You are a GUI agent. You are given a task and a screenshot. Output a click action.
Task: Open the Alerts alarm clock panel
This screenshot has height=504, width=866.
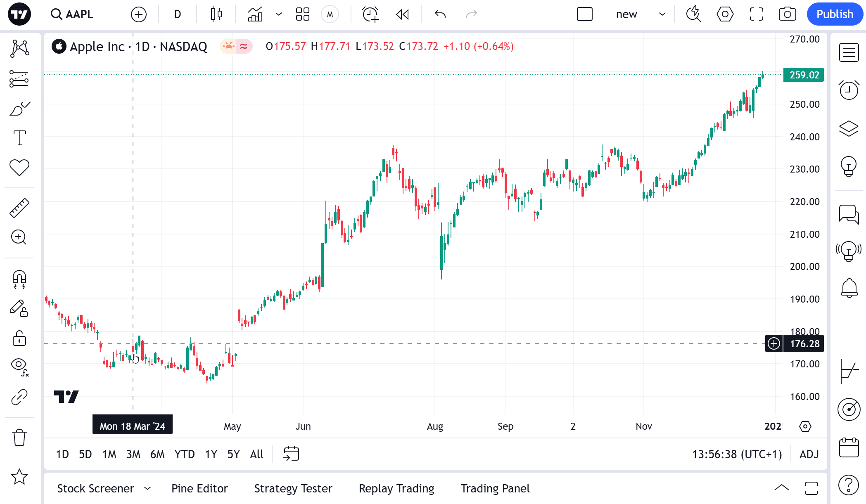[849, 90]
